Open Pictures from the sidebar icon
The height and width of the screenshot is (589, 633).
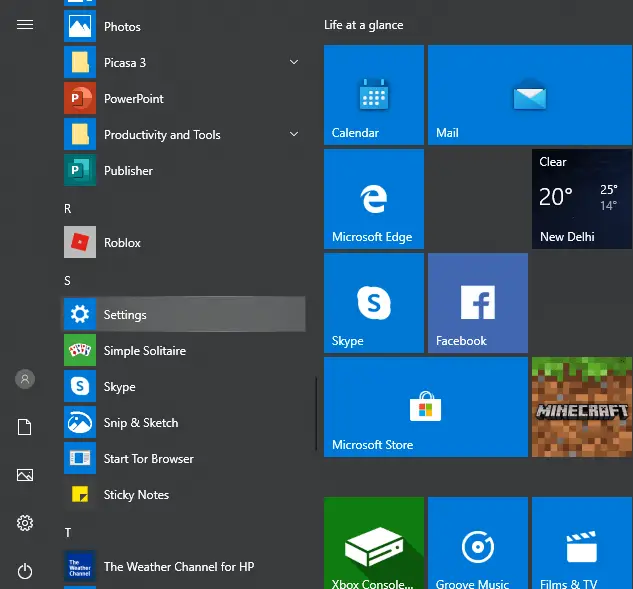tap(25, 475)
